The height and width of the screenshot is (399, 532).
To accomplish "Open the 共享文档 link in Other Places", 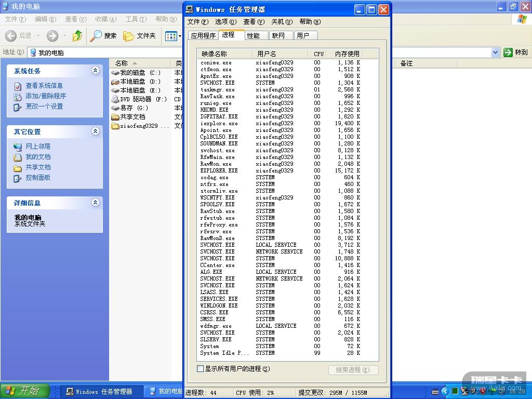I will click(x=38, y=167).
